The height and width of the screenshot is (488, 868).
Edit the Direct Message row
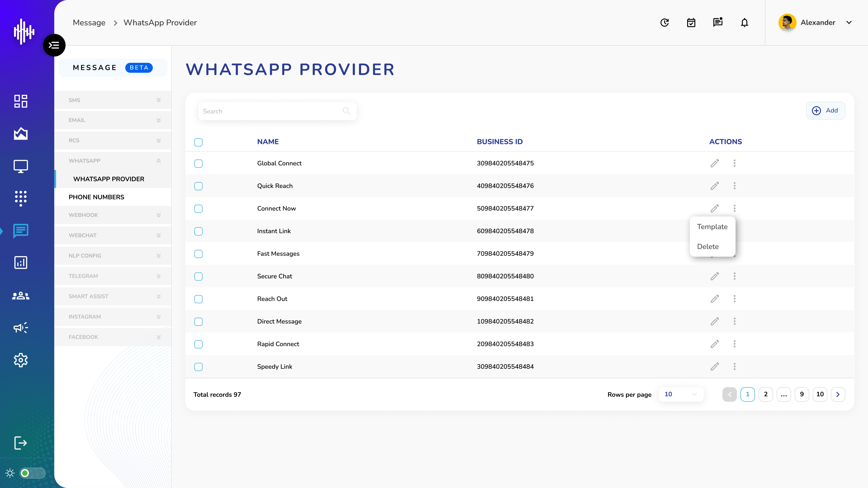pyautogui.click(x=715, y=321)
